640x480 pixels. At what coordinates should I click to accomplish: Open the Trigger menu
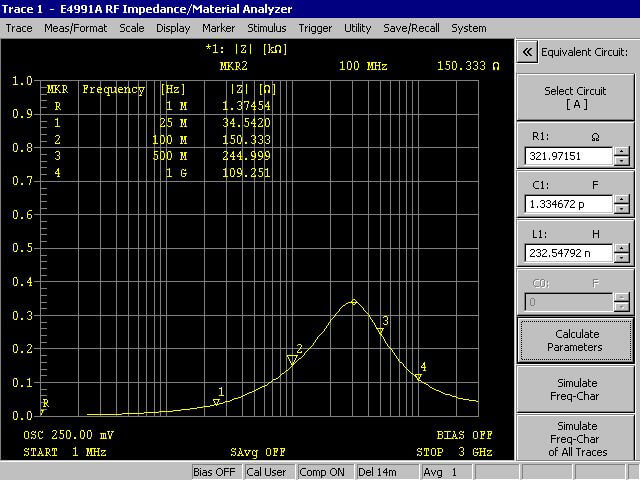(315, 28)
